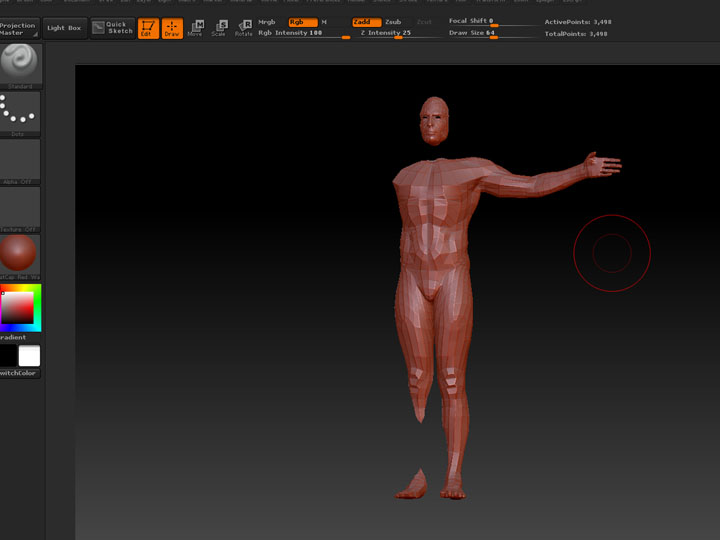
Task: Click the Projection Master button
Action: 19,28
